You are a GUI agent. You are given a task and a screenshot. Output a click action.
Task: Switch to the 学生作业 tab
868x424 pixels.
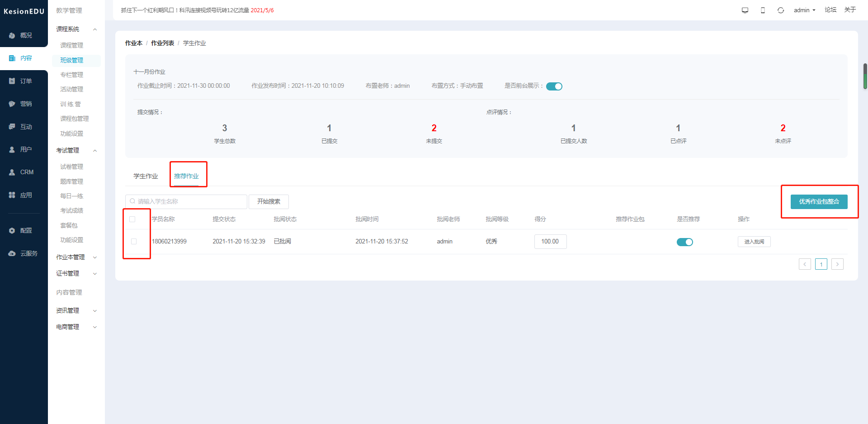coord(146,176)
